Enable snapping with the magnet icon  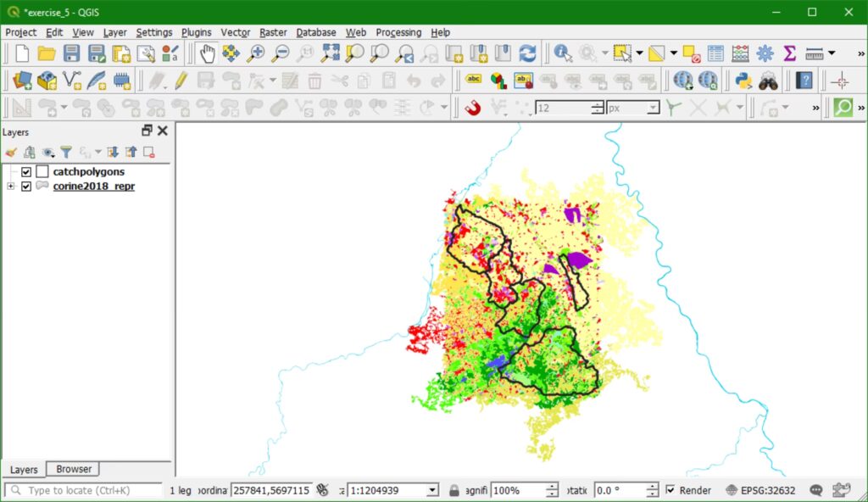click(x=472, y=108)
